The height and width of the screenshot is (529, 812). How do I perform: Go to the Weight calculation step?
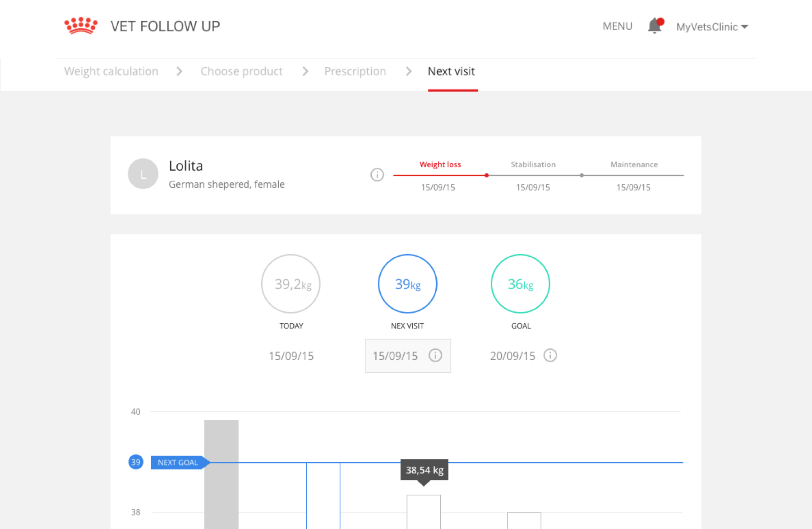tap(111, 71)
